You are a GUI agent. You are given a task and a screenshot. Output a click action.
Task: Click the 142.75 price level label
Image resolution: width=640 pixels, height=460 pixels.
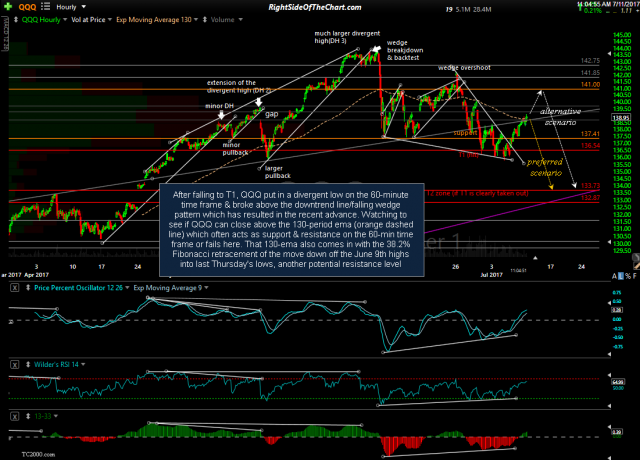pos(590,60)
